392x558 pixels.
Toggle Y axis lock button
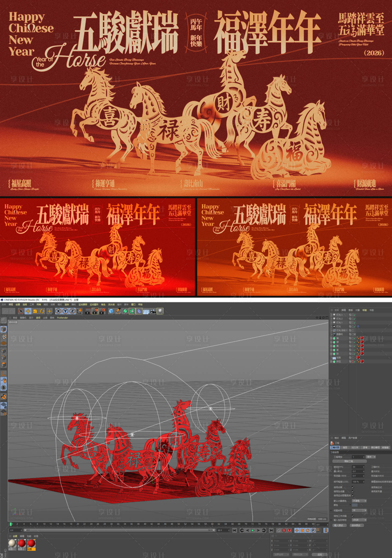pyautogui.click(x=65, y=311)
